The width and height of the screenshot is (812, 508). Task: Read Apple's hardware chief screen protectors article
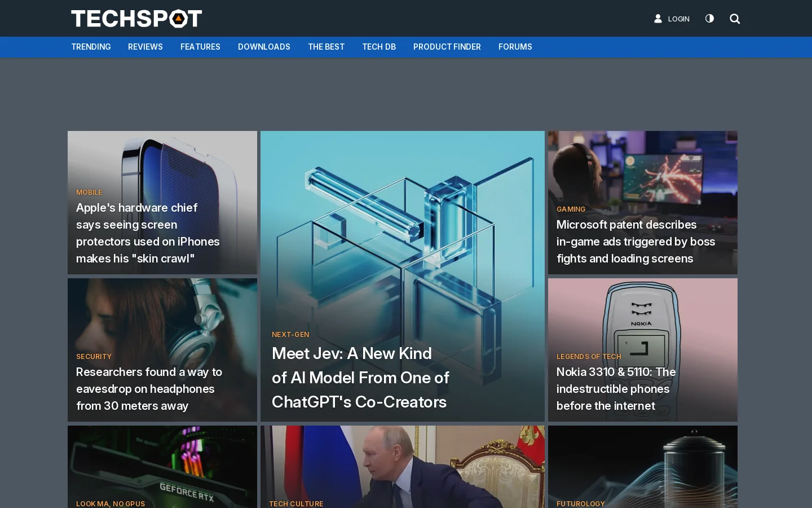(148, 233)
